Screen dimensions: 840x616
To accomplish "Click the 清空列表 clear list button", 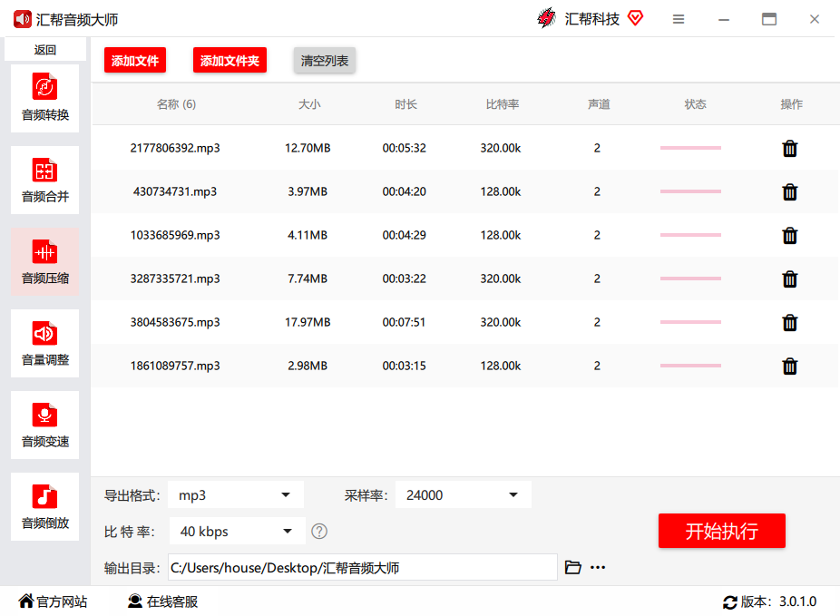I will 325,61.
